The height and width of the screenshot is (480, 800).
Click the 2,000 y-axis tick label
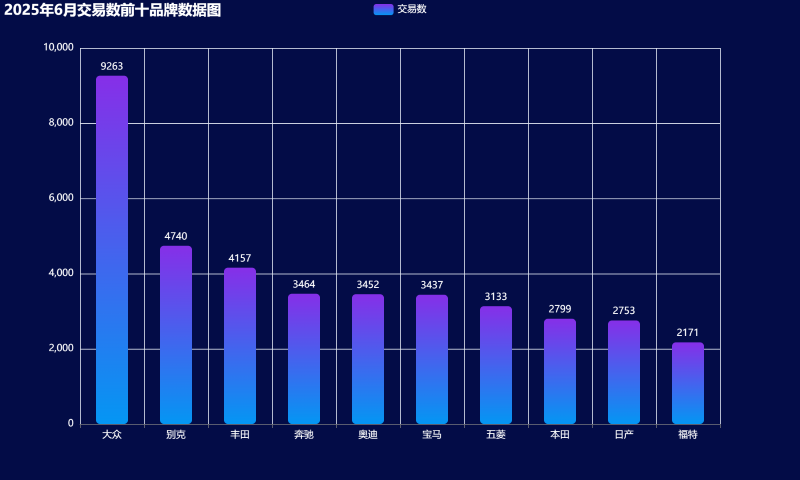61,348
